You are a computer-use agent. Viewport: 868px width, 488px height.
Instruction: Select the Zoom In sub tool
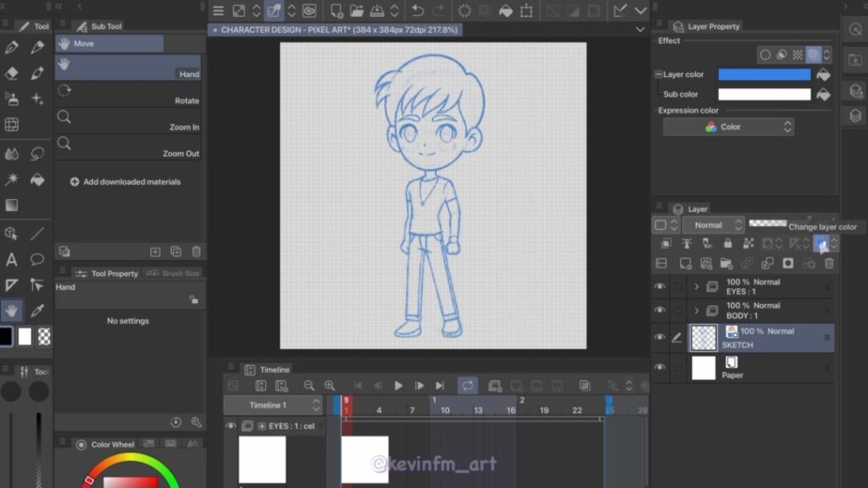(x=127, y=119)
